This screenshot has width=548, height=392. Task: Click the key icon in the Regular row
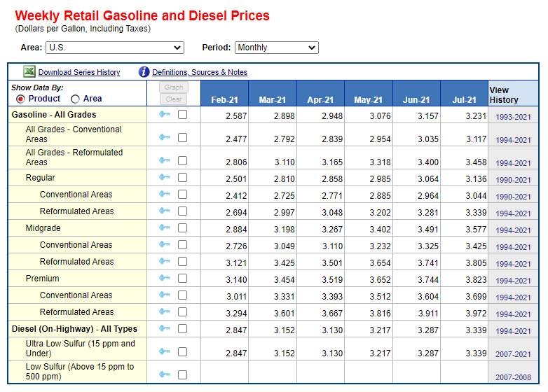(165, 178)
